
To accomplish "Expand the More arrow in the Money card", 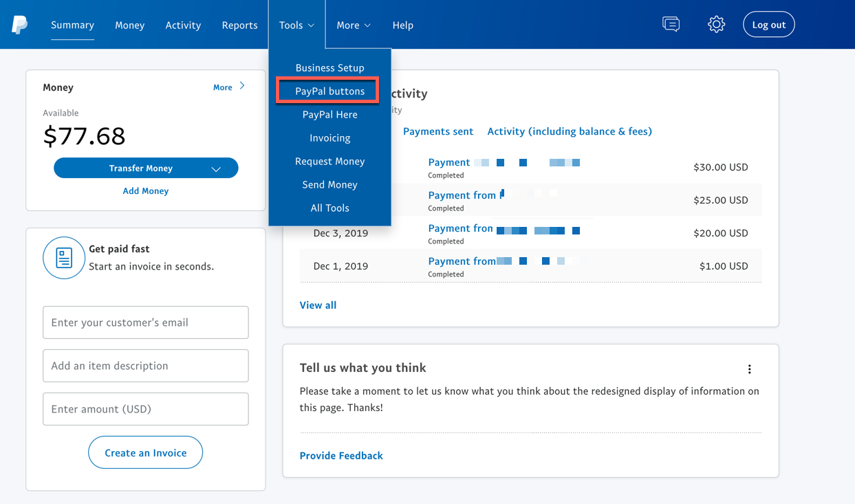I will [241, 87].
